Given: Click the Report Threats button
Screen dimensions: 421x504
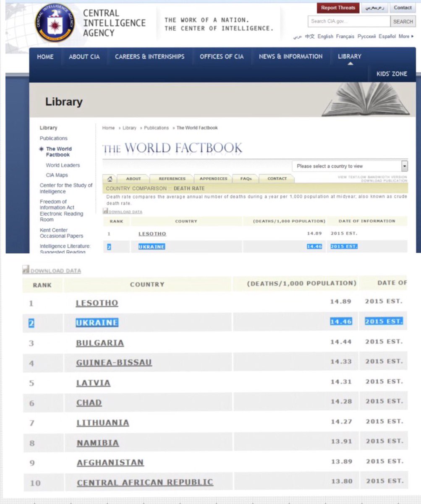Looking at the screenshot, I should point(338,8).
